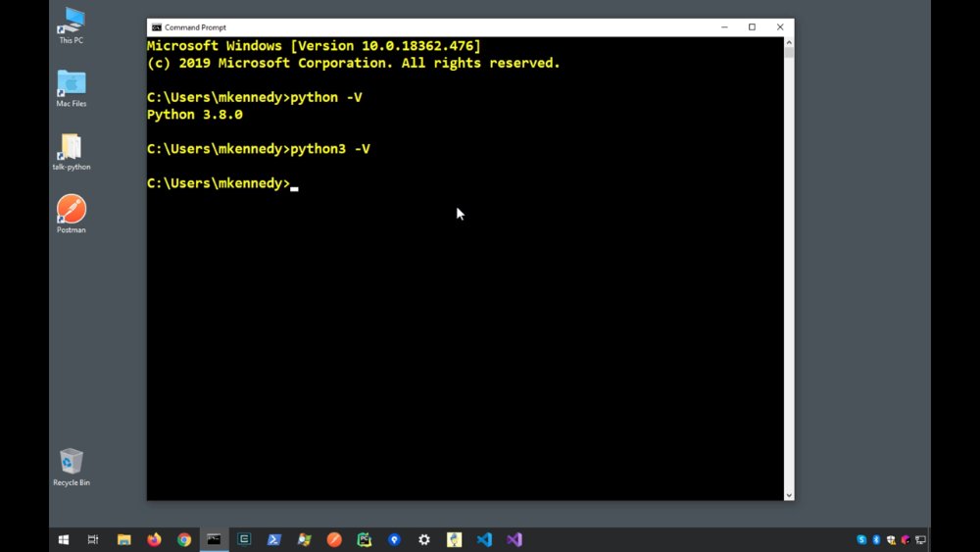Launch PowerShell from the taskbar
The width and height of the screenshot is (980, 552).
click(x=273, y=539)
